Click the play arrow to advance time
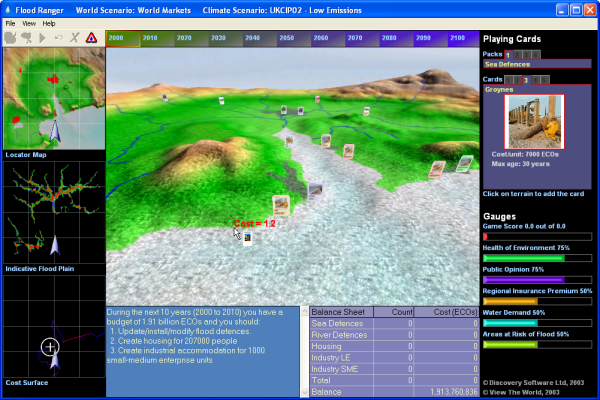Viewport: 600px width, 400px height. click(x=42, y=38)
